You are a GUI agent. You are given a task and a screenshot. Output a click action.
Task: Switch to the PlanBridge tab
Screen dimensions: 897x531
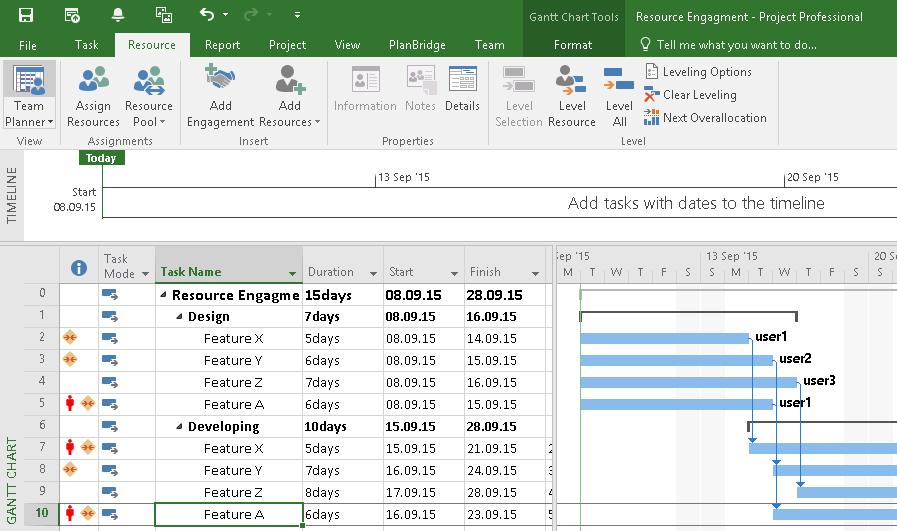click(417, 45)
